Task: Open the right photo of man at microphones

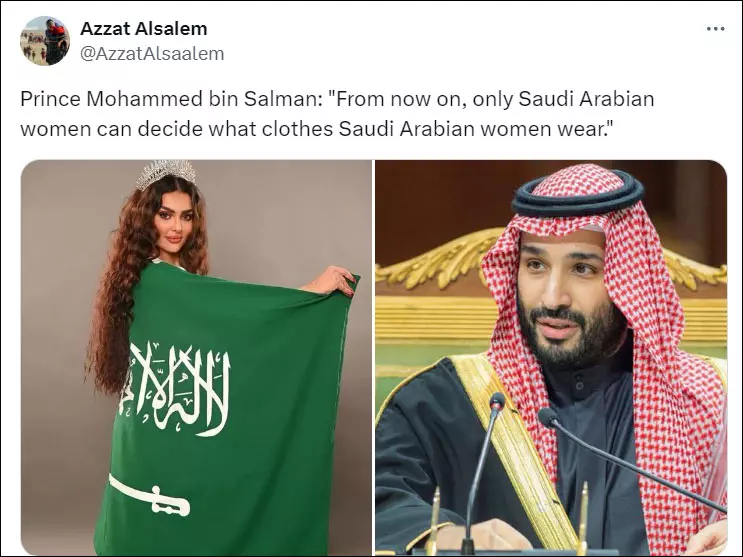Action: (x=551, y=357)
